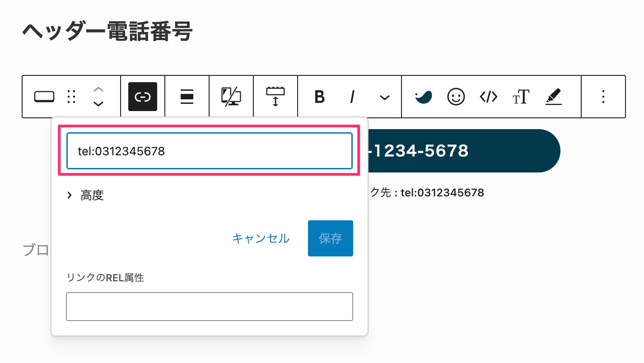Screen dimensions: 644x363
Task: Click the キャンセル link
Action: tap(261, 238)
